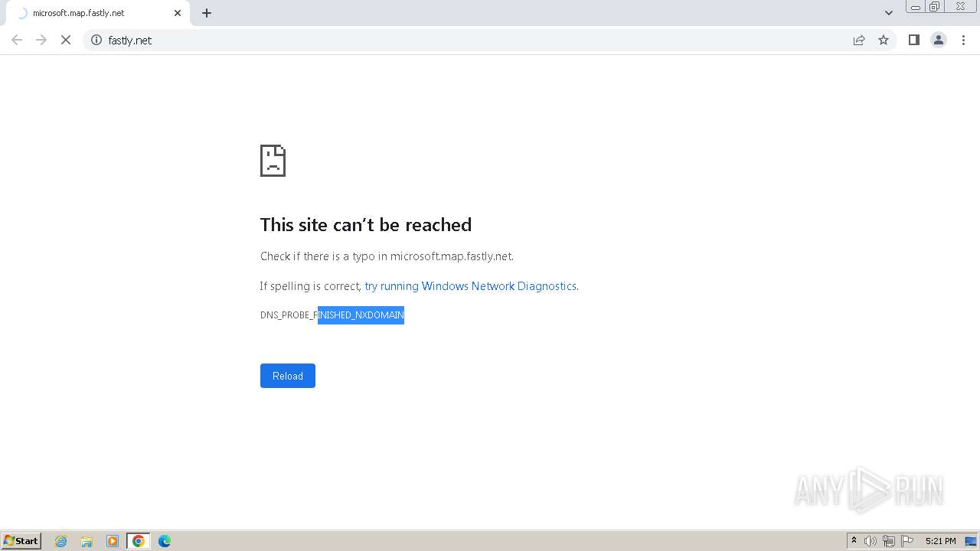980x551 pixels.
Task: Close the microsoft.map.fastly.net tab
Action: pyautogui.click(x=178, y=13)
